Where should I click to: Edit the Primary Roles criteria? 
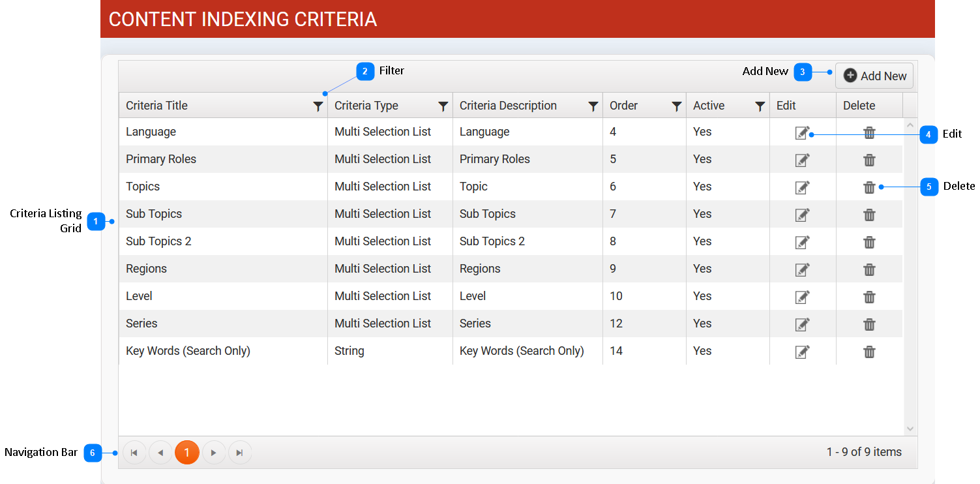[x=802, y=160]
